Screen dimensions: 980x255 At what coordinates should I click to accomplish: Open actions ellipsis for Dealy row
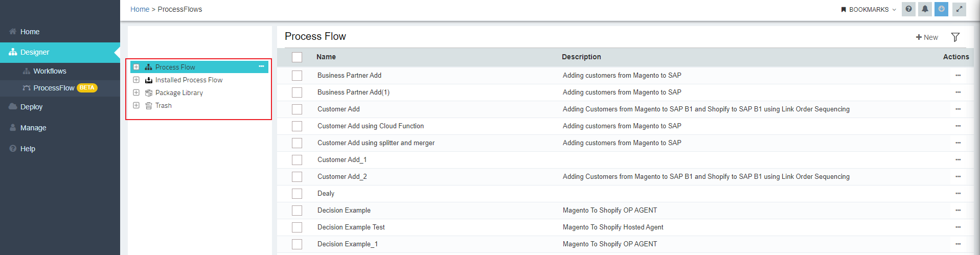point(958,194)
